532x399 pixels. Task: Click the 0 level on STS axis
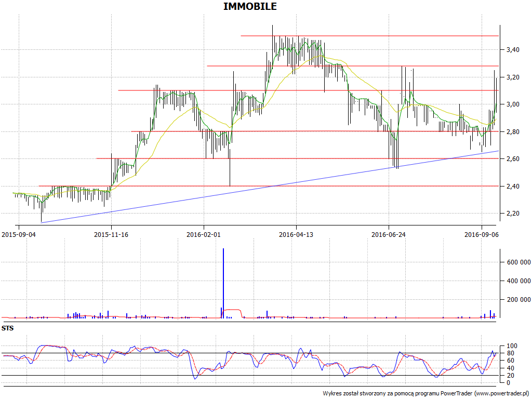point(508,383)
